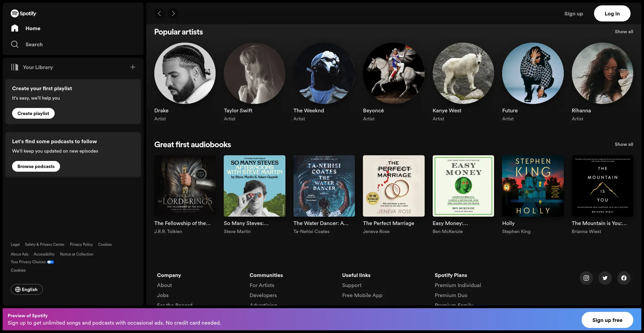Show all Popular artists
Image resolution: width=644 pixels, height=333 pixels.
pos(624,32)
